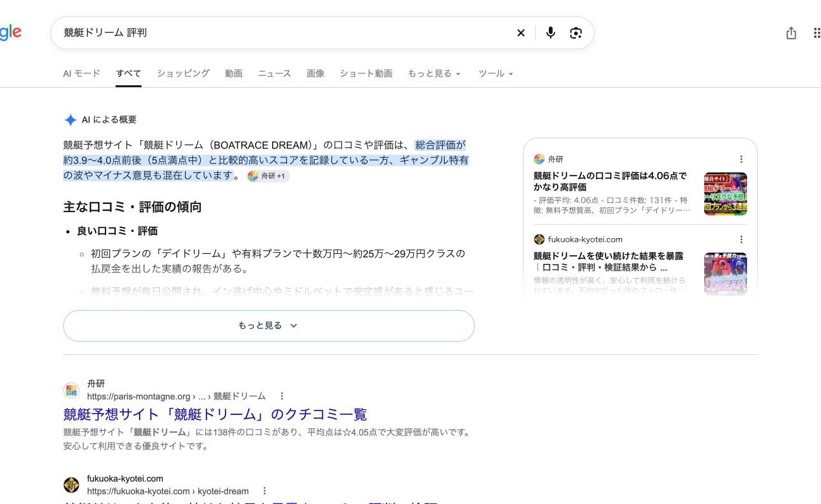Image resolution: width=821 pixels, height=504 pixels.
Task: Expand AI overview with もっと見る button
Action: tap(268, 326)
